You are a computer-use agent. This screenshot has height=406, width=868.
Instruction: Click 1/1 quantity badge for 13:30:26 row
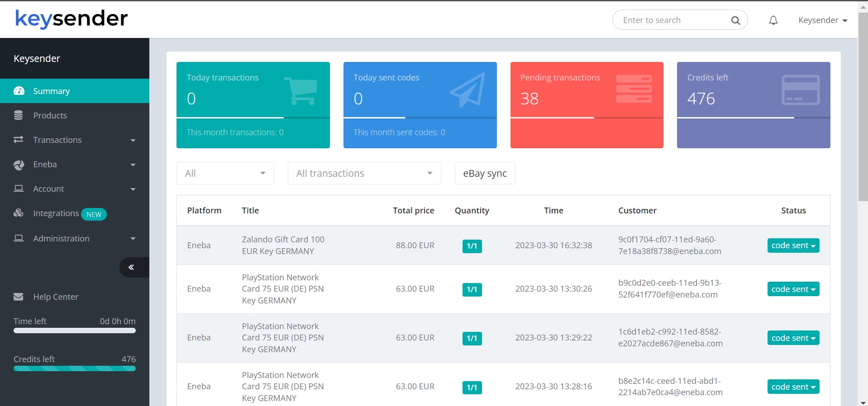tap(472, 289)
